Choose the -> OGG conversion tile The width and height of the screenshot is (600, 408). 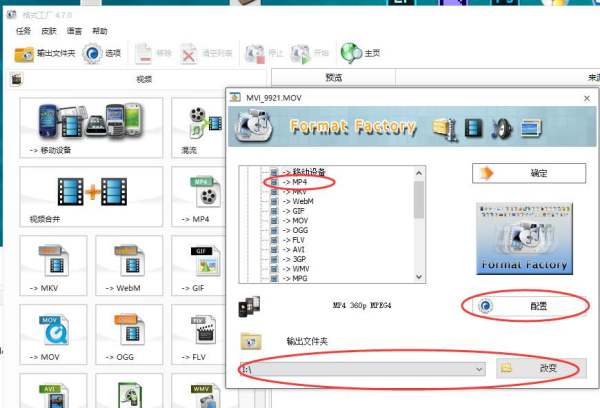pyautogui.click(x=129, y=334)
